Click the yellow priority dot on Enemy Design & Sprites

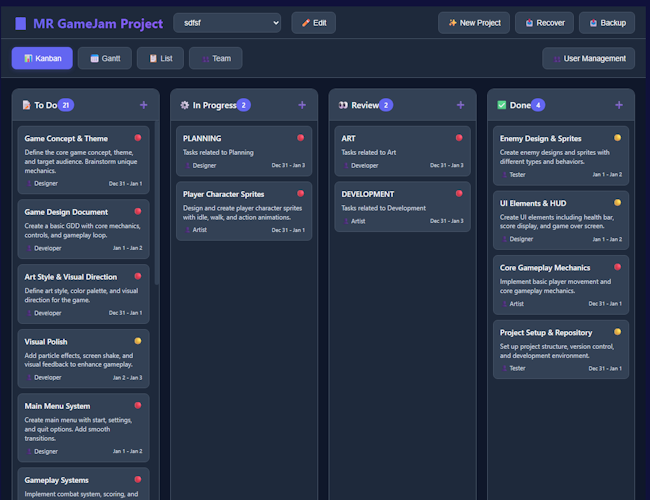pos(617,138)
